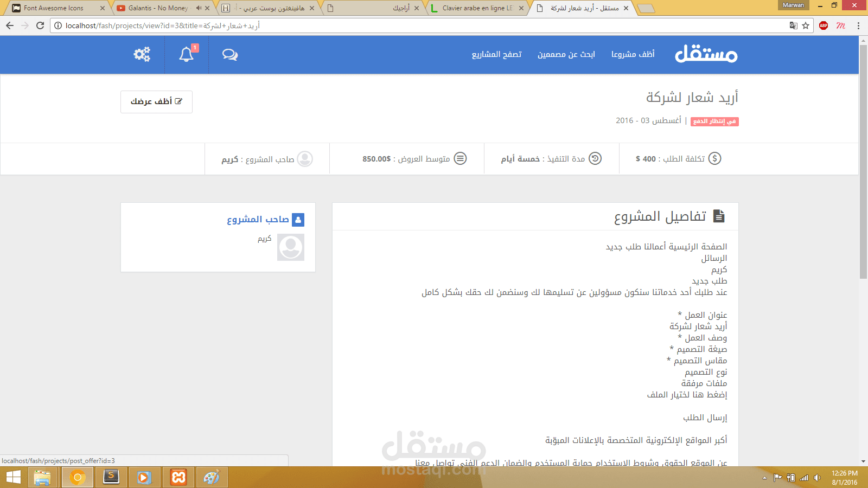Open notifications bell with badge
Viewport: 868px width, 488px height.
click(x=187, y=54)
